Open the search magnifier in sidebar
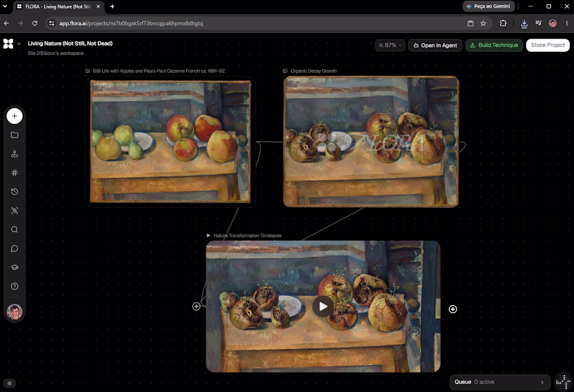574x392 pixels. 15,230
